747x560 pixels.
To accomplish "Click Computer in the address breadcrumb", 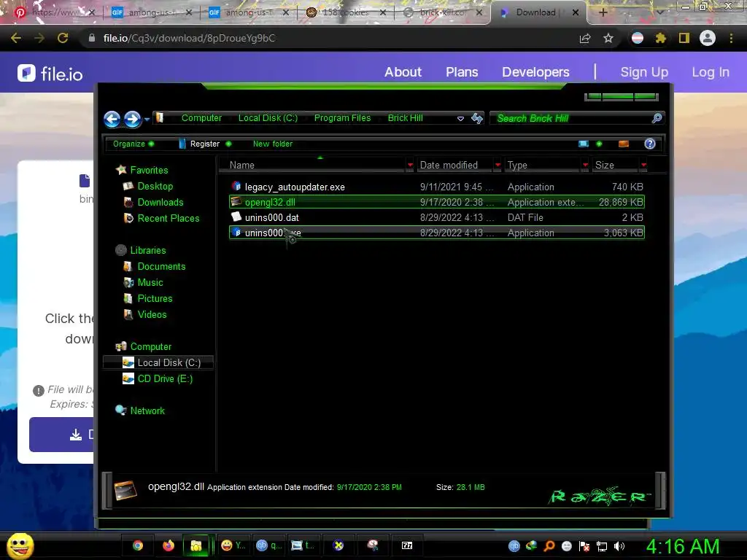I will (201, 118).
